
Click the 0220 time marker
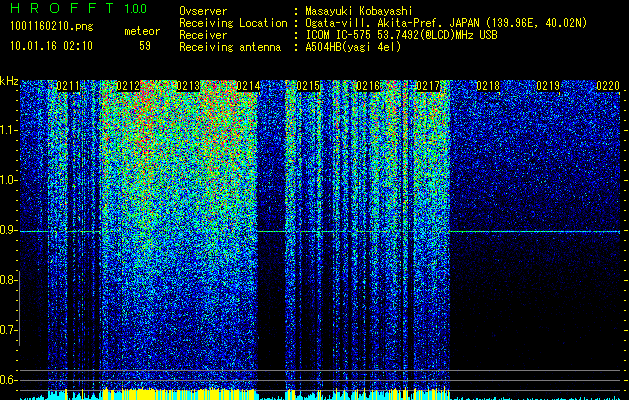[x=608, y=86]
